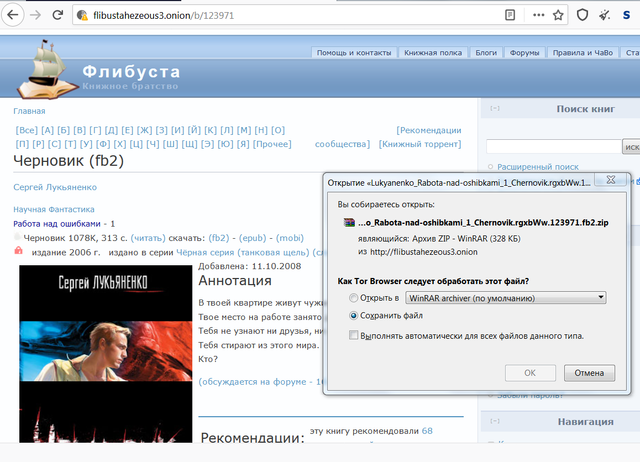Select the [Я] alphabet letter
The width and height of the screenshot is (640, 462).
point(243,144)
